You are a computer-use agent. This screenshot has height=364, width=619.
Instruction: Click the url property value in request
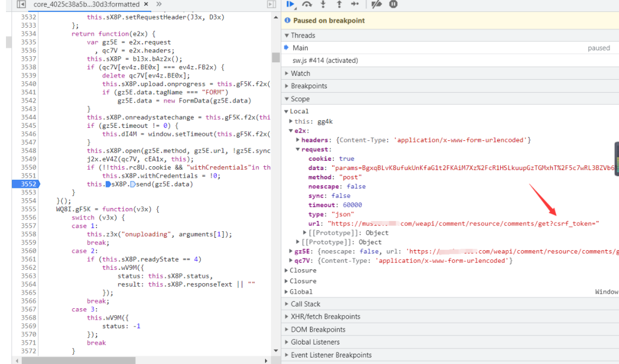pos(463,224)
